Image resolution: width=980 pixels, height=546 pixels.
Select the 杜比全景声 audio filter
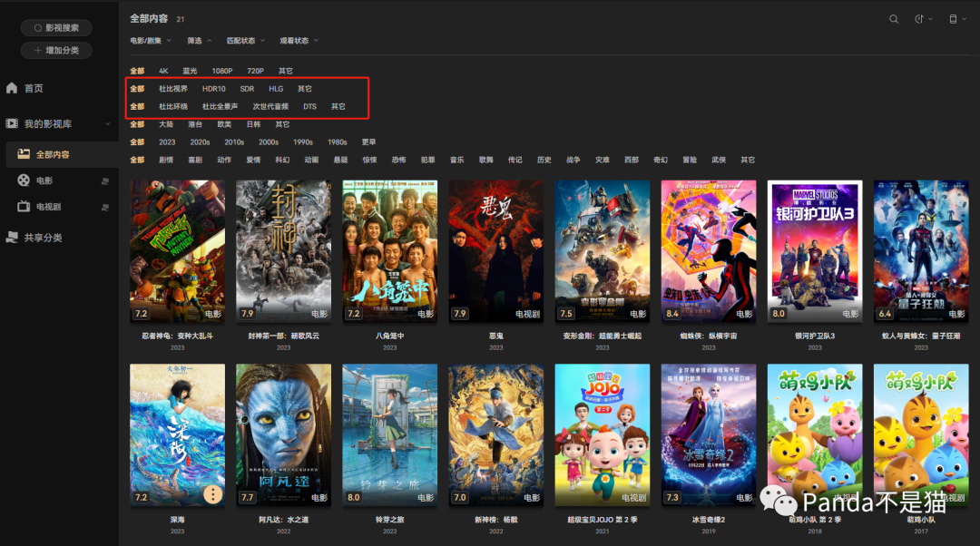tap(220, 107)
